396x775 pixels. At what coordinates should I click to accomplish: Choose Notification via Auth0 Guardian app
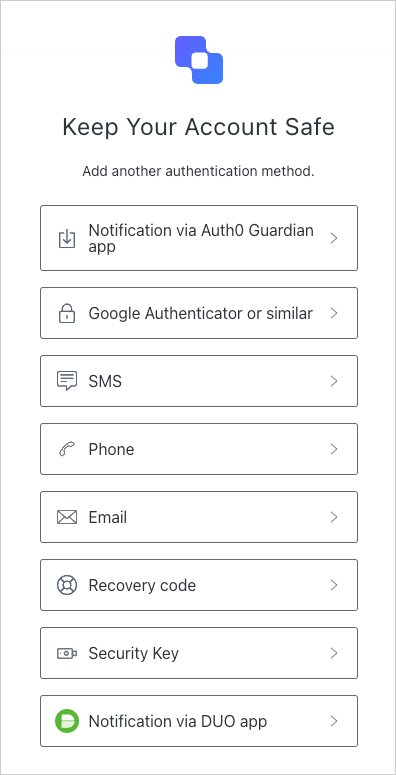199,238
